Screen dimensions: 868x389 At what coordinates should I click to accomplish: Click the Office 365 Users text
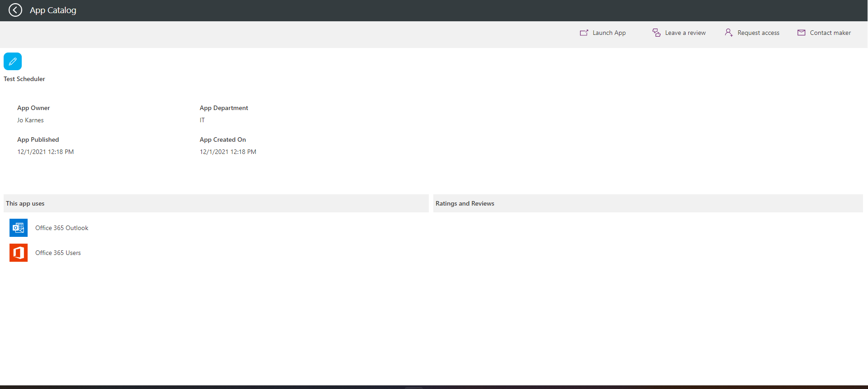click(58, 253)
